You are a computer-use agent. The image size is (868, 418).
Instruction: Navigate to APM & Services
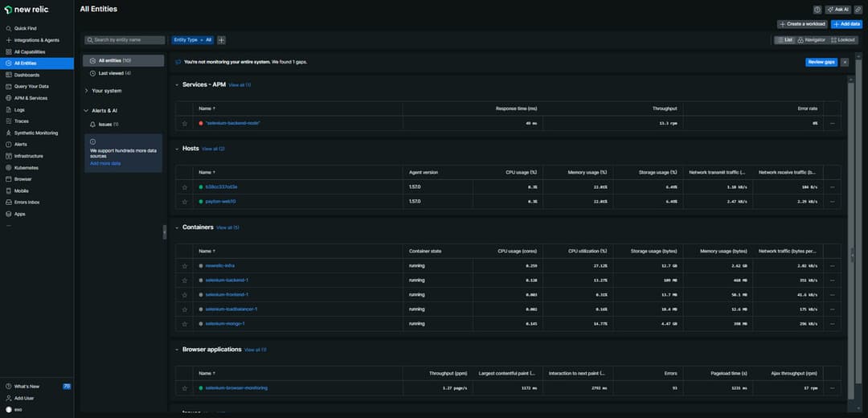[36, 98]
